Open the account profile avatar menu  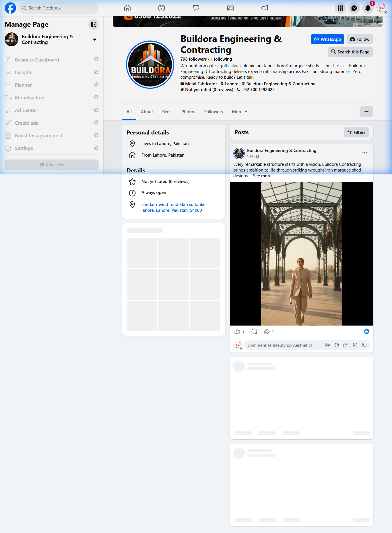coord(382,8)
